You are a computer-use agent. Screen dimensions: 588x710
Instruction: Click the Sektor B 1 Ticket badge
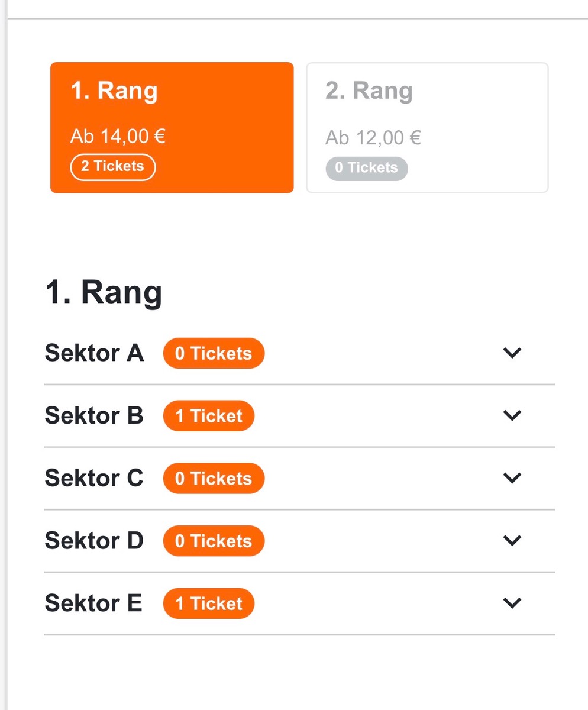point(209,416)
